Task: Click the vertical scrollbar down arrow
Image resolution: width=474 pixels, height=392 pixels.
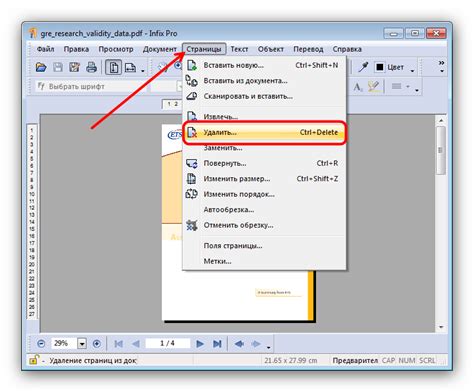Action: pos(441,327)
